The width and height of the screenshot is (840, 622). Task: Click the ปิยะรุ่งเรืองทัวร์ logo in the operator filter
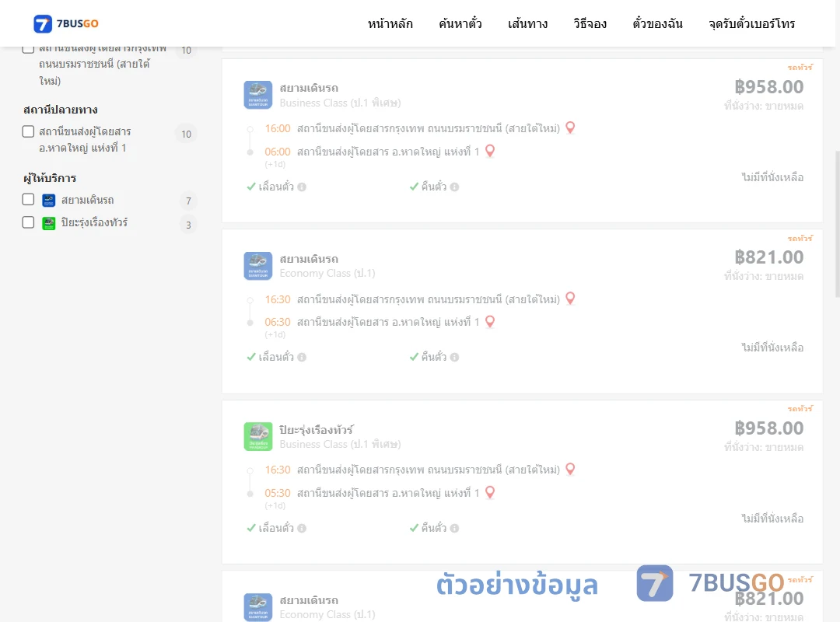(49, 223)
